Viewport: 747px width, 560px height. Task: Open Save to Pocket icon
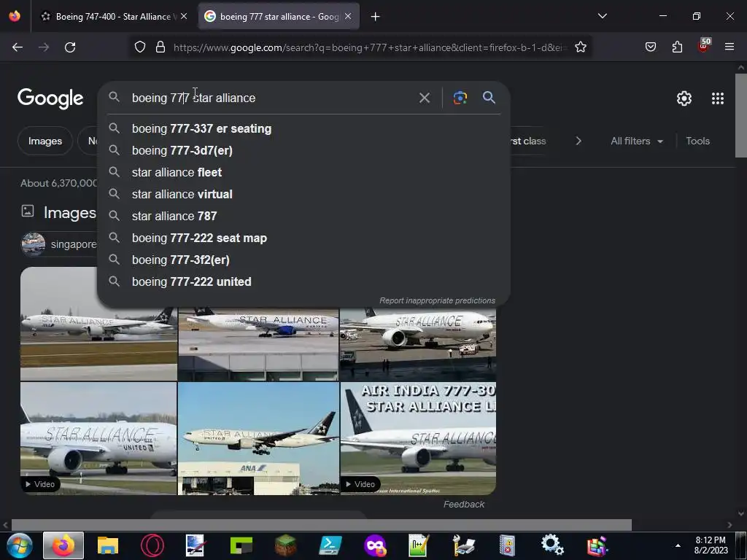650,47
